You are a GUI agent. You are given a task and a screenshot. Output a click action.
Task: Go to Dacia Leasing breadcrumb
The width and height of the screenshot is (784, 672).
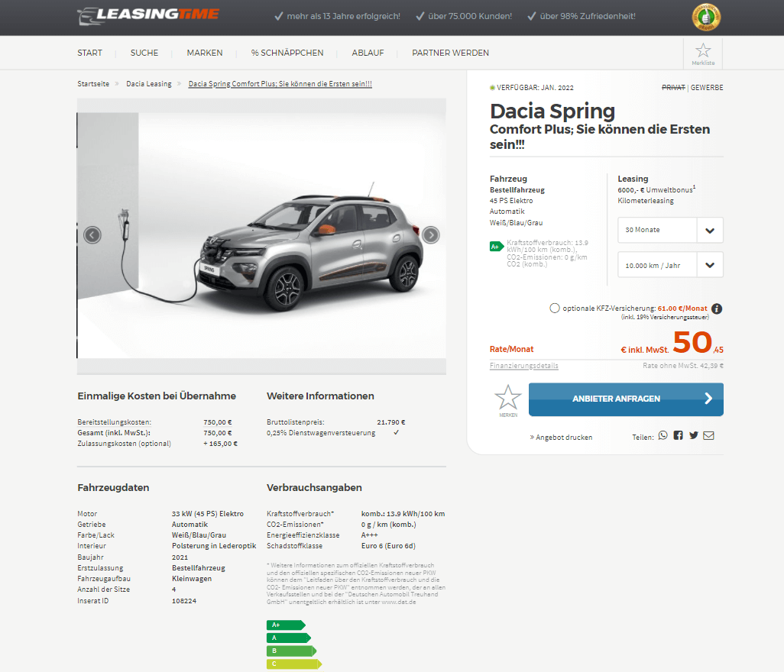point(148,84)
